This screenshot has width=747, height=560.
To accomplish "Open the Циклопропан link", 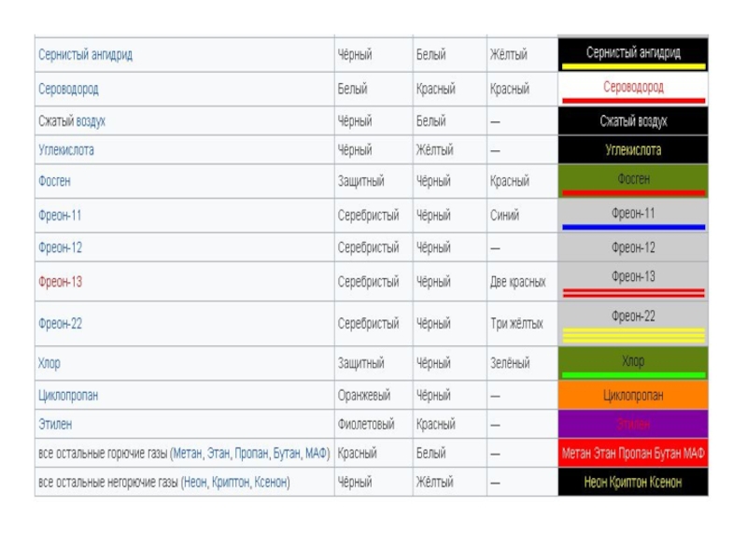I will coord(68,396).
